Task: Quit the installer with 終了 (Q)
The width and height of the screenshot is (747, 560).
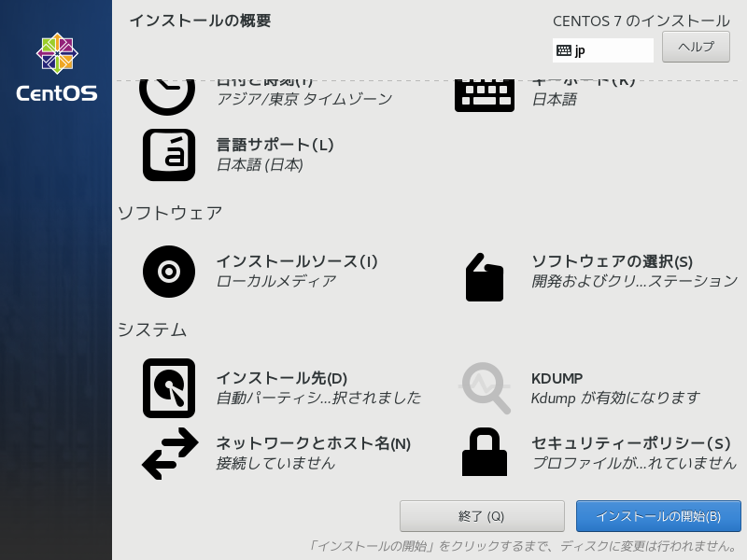Action: [x=482, y=516]
